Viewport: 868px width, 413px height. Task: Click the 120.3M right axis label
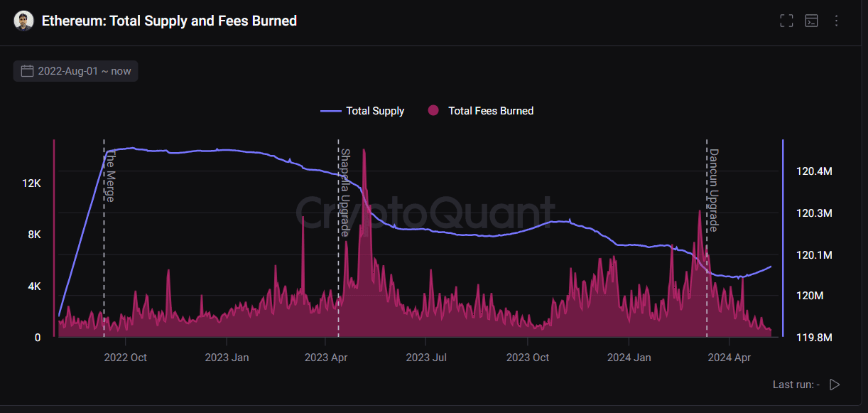pyautogui.click(x=814, y=213)
